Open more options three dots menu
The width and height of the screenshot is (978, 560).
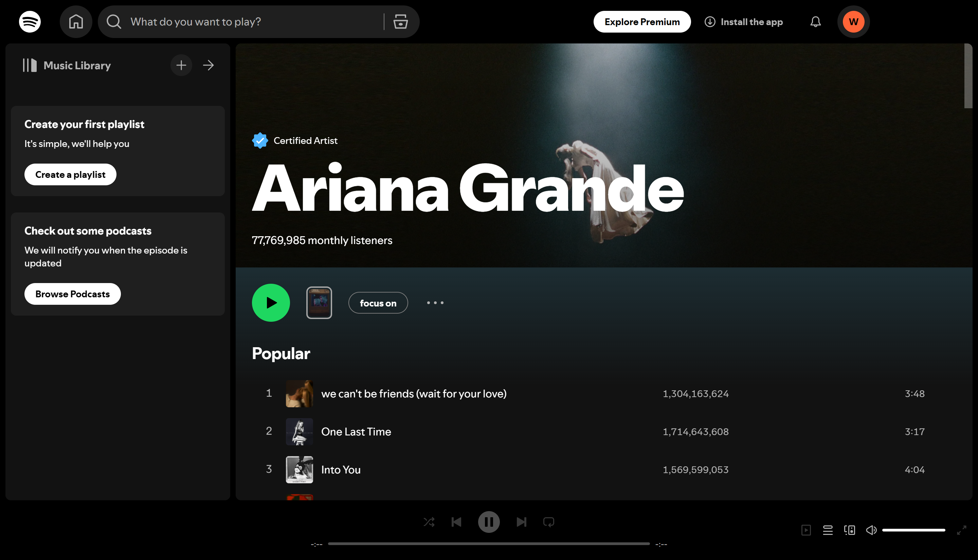[x=435, y=303]
